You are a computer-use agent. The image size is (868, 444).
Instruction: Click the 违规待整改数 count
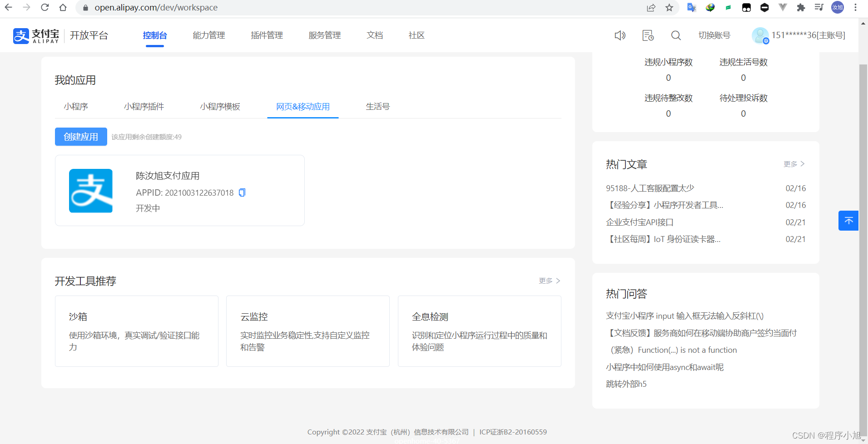(x=668, y=113)
